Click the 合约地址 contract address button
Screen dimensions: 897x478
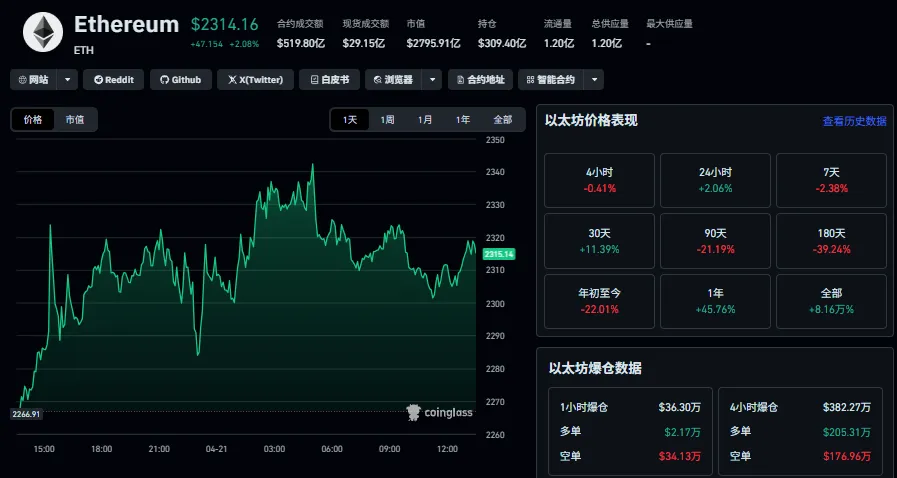[x=480, y=79]
